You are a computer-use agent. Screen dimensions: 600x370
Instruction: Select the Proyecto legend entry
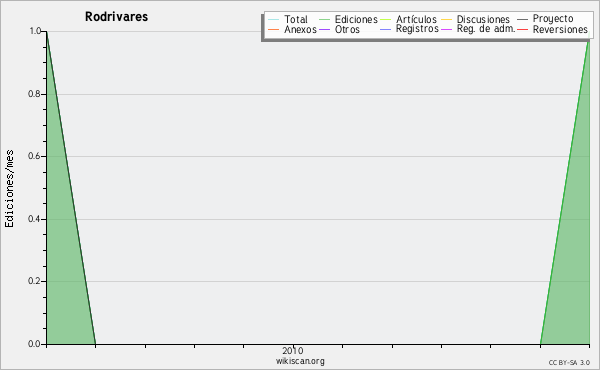[545, 19]
